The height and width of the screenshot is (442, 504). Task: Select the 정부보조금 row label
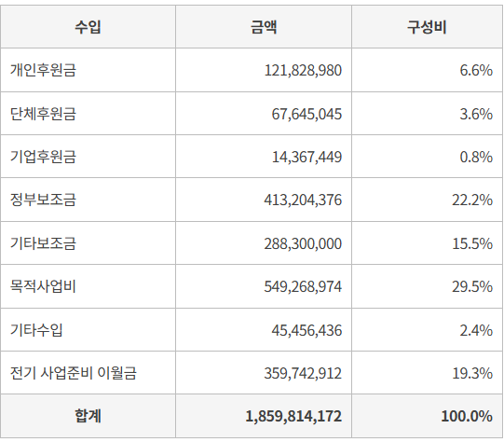click(x=43, y=200)
